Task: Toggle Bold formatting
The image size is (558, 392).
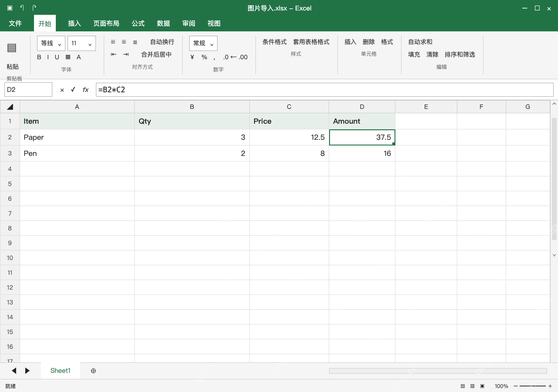Action: 39,57
